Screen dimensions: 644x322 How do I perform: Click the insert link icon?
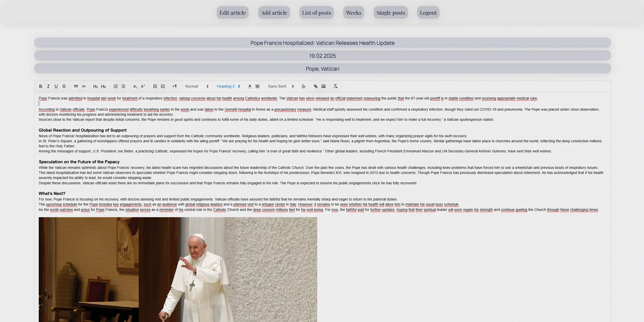pyautogui.click(x=315, y=86)
